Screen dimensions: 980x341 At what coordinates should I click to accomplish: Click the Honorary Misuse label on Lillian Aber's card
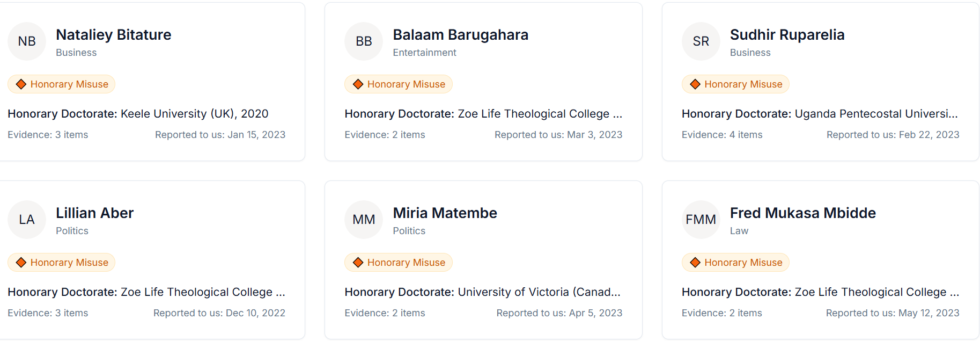[x=62, y=263]
